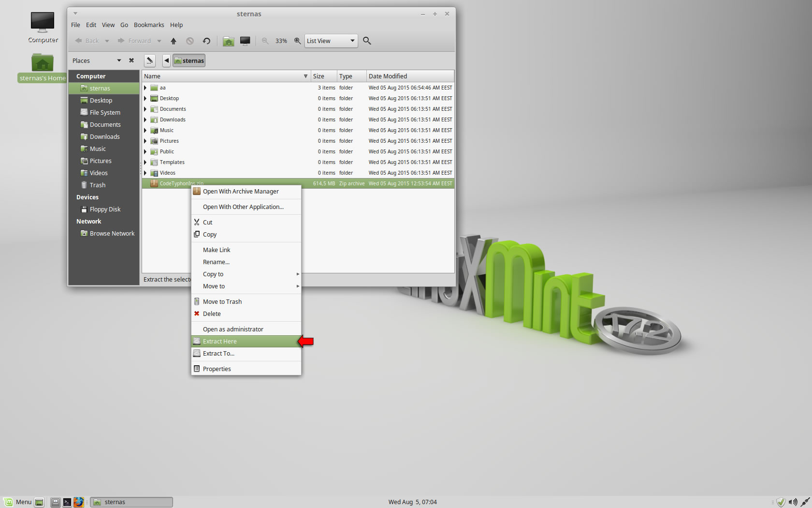Select Move to Trash

[x=246, y=302]
